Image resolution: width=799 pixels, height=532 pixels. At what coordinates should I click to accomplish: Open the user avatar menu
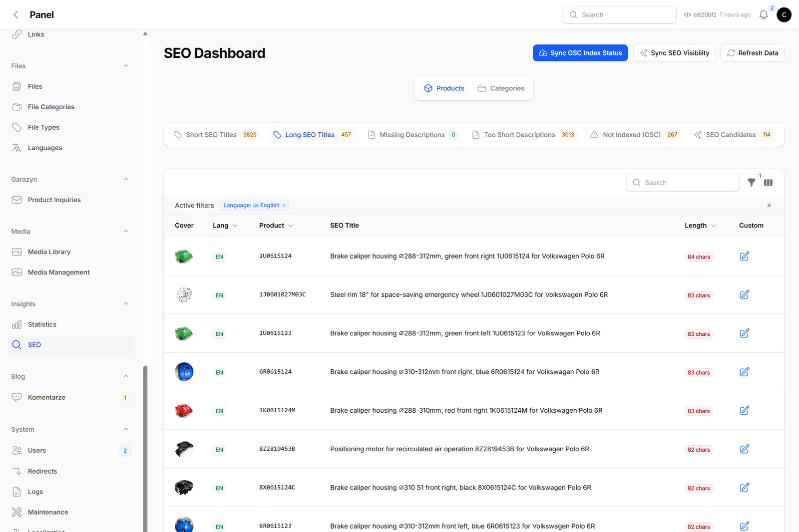[x=784, y=15]
